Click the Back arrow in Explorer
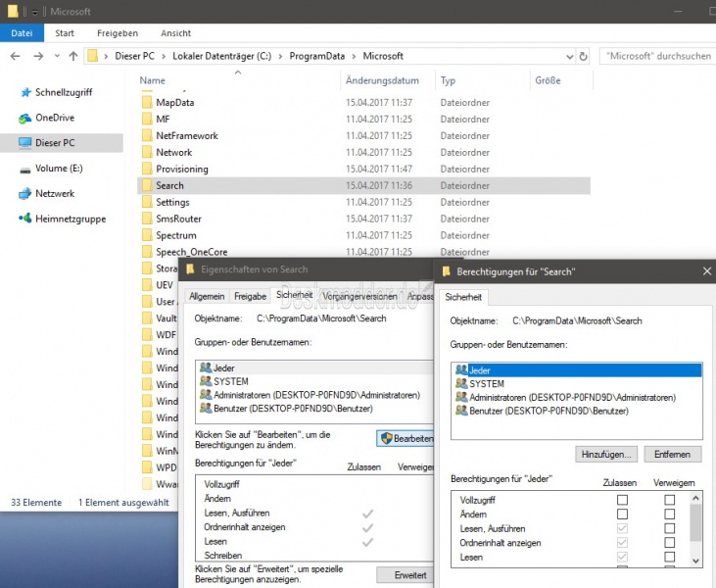716x588 pixels. pos(15,56)
